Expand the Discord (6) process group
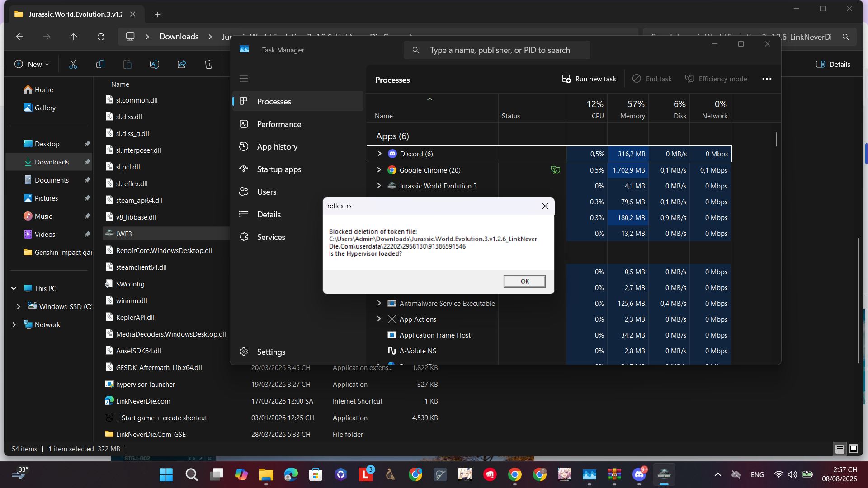Image resolution: width=868 pixels, height=488 pixels. (379, 154)
